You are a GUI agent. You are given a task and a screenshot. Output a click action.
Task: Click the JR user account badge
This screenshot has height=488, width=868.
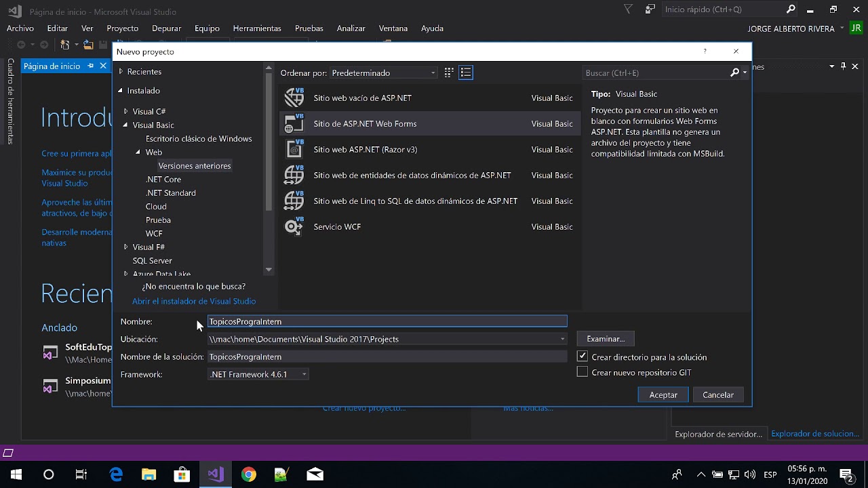point(856,28)
